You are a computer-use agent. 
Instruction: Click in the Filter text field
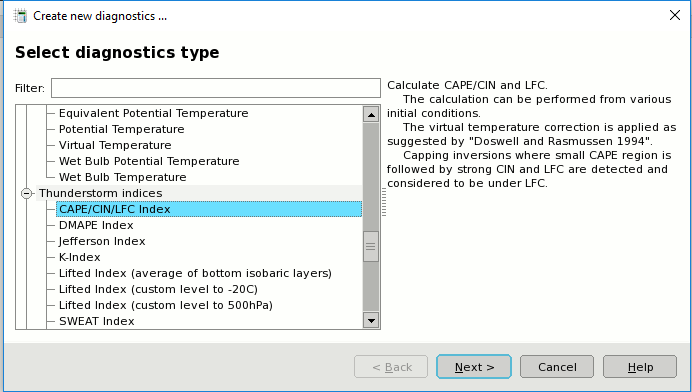coord(216,88)
